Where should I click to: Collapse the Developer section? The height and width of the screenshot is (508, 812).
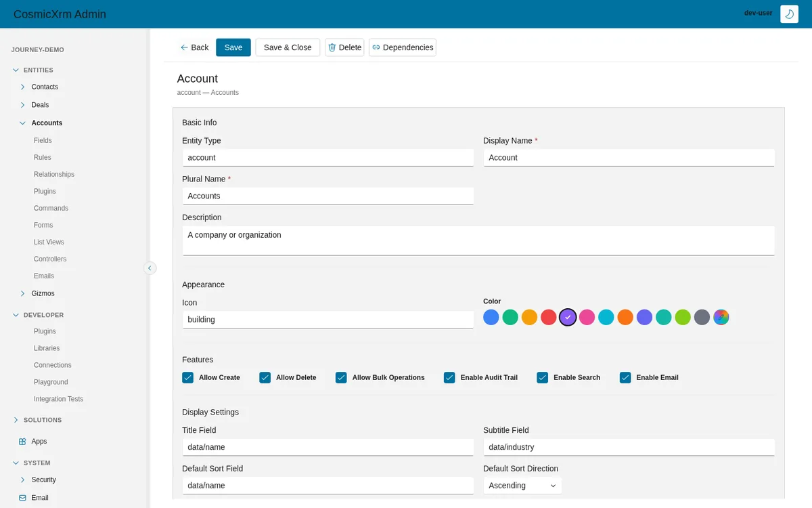[x=16, y=315]
